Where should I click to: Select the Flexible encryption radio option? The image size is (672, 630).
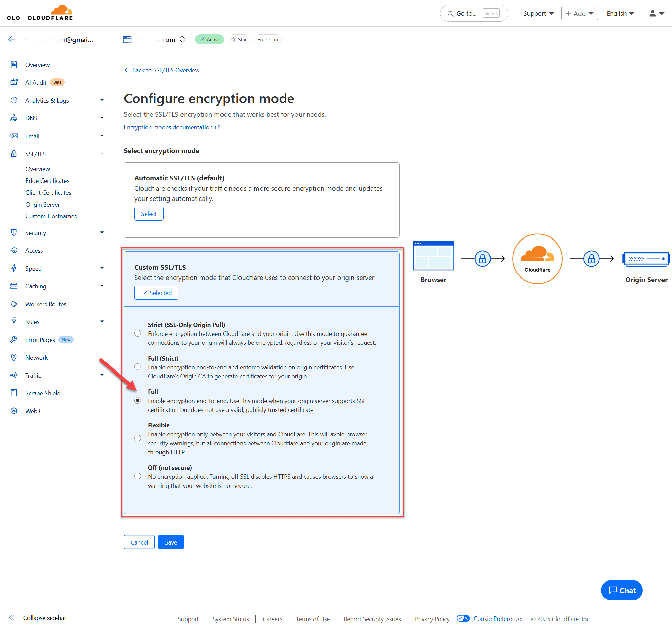[138, 438]
